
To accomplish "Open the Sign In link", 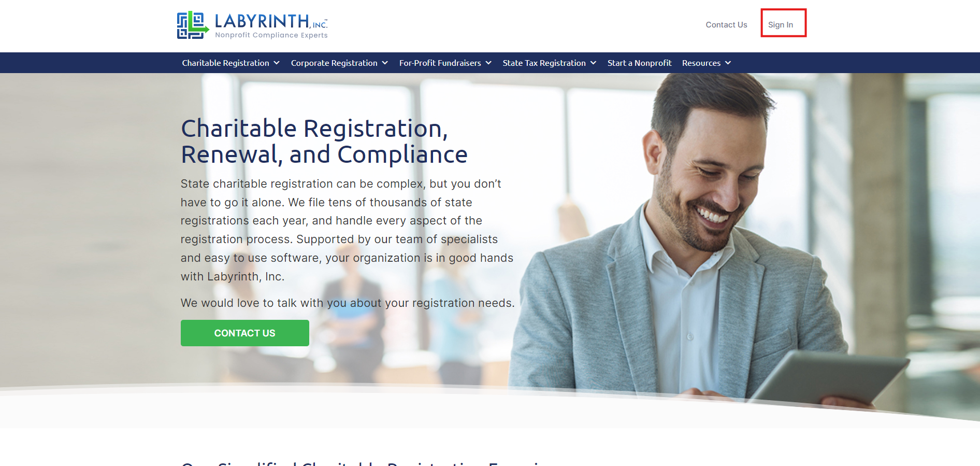I will tap(780, 24).
